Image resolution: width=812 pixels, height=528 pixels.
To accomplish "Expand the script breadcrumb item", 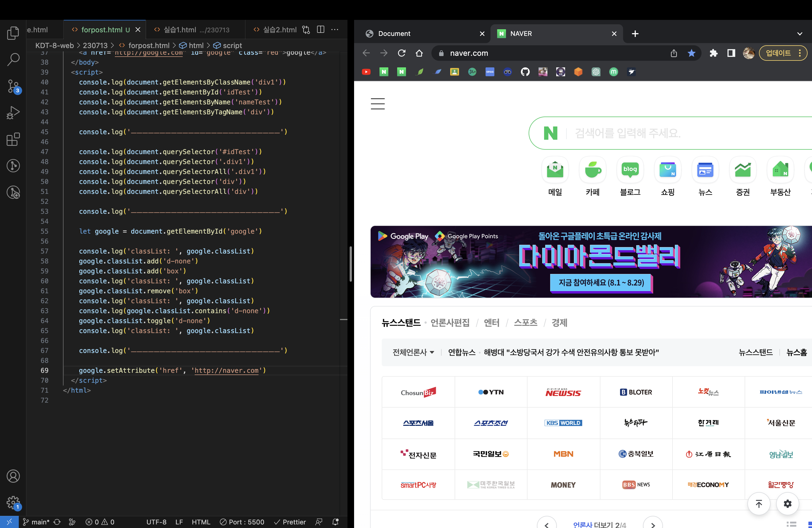I will click(x=228, y=45).
